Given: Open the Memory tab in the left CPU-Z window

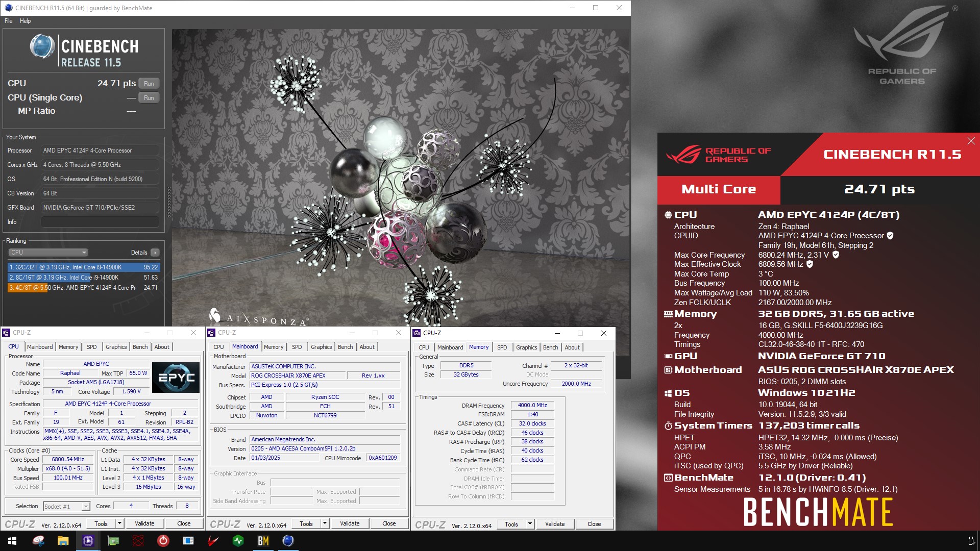Looking at the screenshot, I should click(68, 347).
